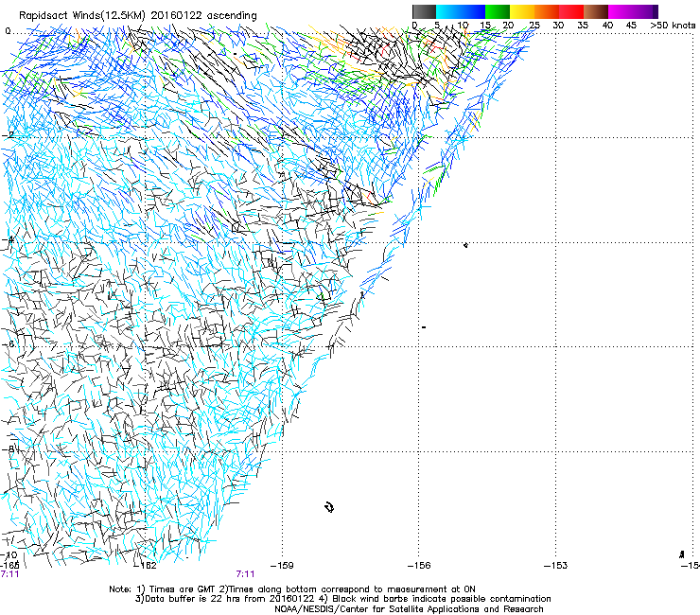Click the '-165' longitude axis label
The image size is (700, 615).
pos(9,565)
